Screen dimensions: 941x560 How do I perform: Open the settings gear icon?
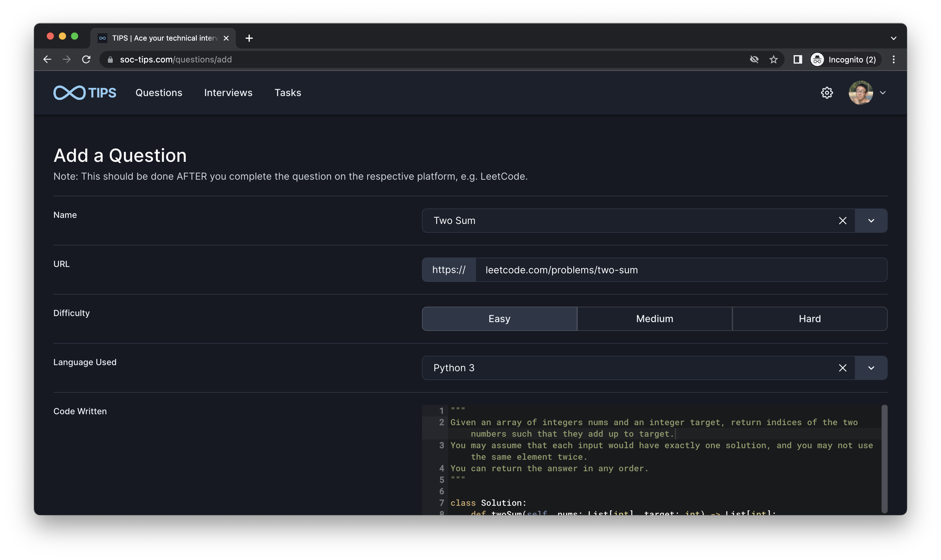tap(827, 93)
